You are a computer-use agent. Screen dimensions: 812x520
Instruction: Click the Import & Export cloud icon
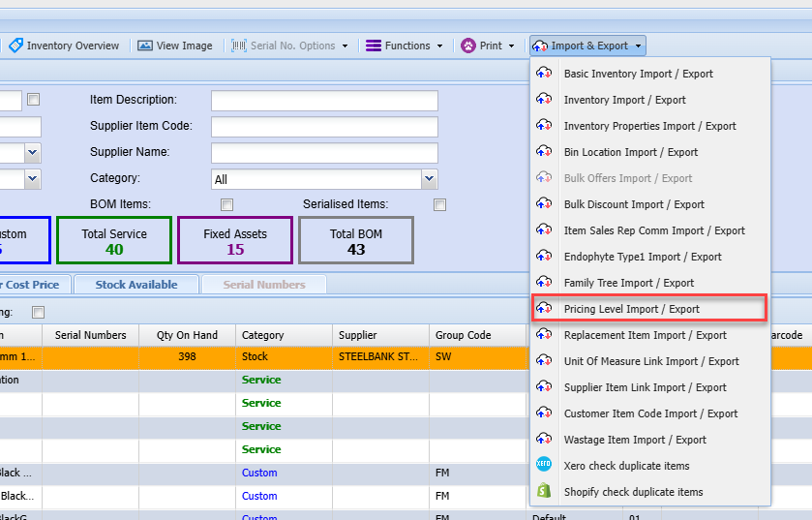(x=540, y=46)
